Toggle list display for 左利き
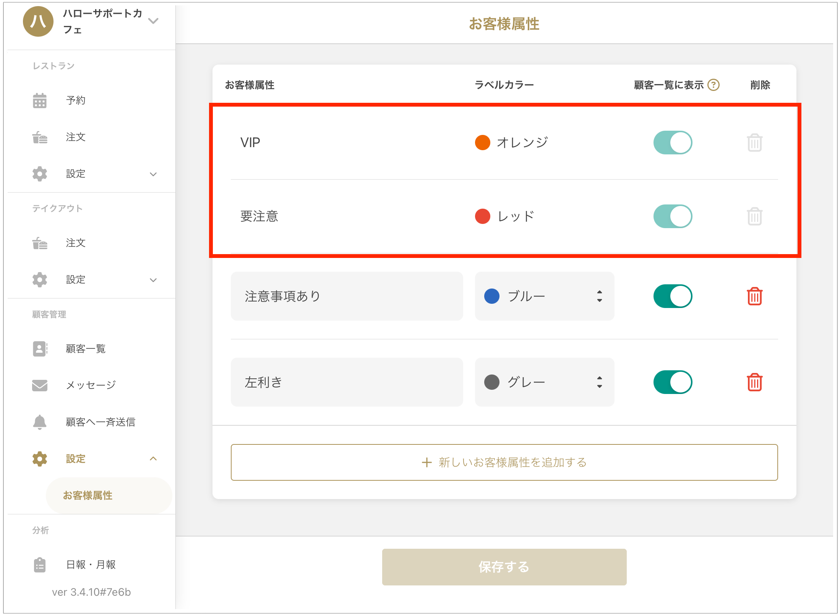840x616 pixels. [x=673, y=382]
